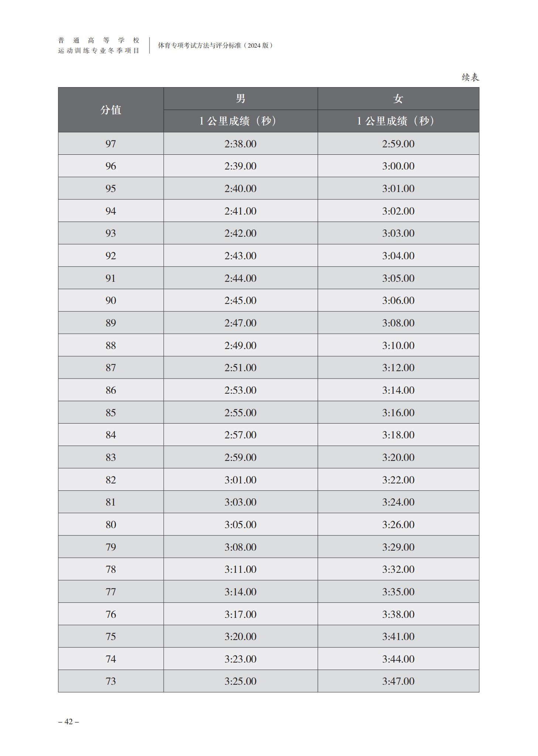Click the score cell 79
This screenshot has height=756, width=538.
point(111,547)
